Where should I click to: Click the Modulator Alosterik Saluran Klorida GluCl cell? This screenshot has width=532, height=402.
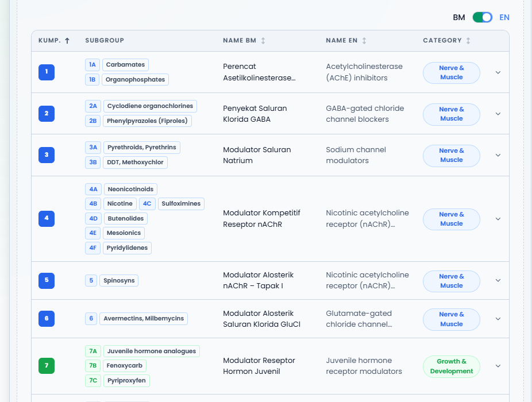coord(261,319)
